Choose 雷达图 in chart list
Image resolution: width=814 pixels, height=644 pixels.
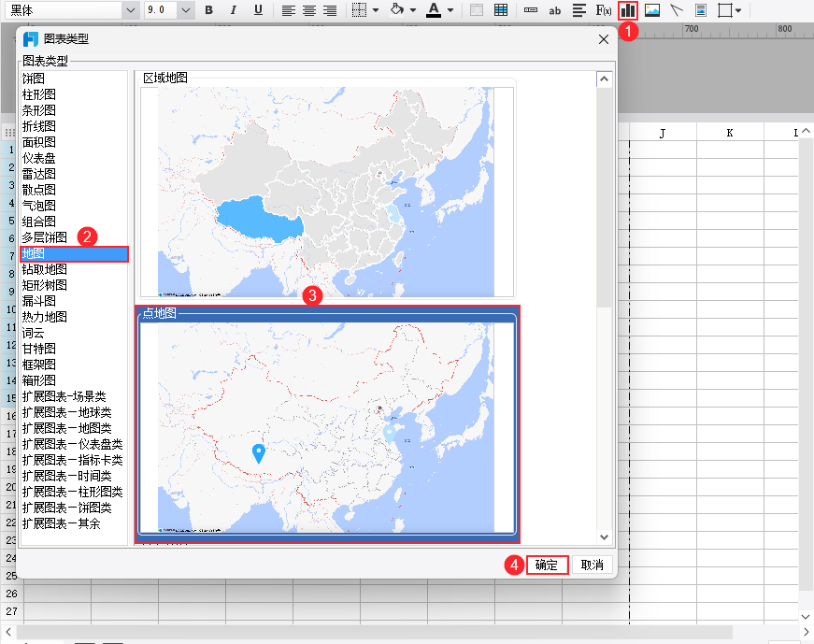[x=39, y=174]
